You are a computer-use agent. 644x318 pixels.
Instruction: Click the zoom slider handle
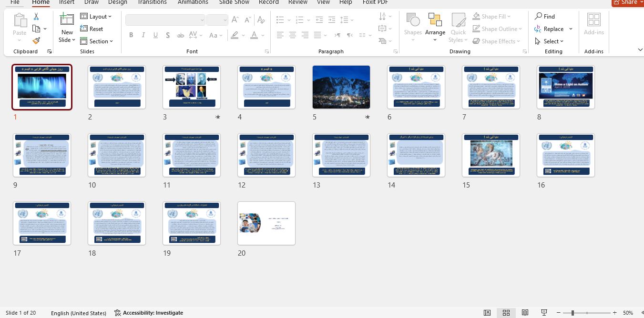(572, 313)
